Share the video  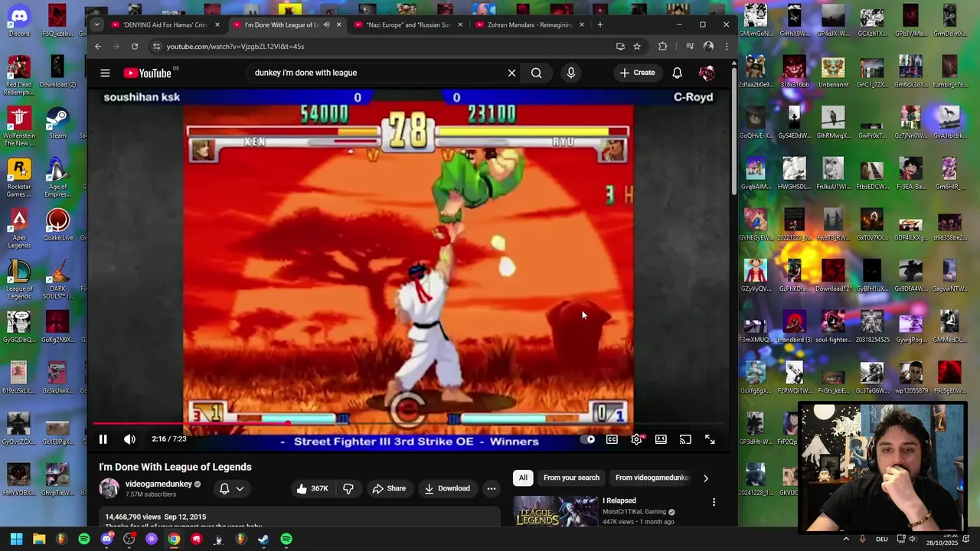coord(388,488)
